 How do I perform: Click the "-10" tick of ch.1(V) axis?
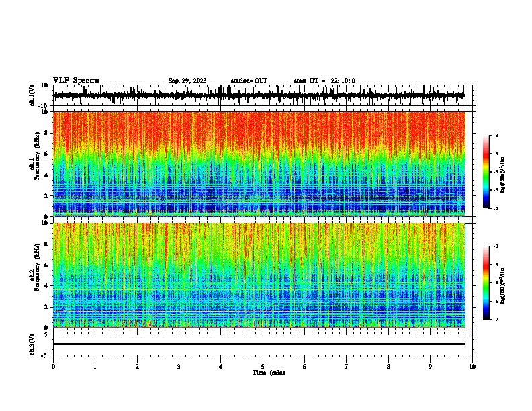(44, 106)
